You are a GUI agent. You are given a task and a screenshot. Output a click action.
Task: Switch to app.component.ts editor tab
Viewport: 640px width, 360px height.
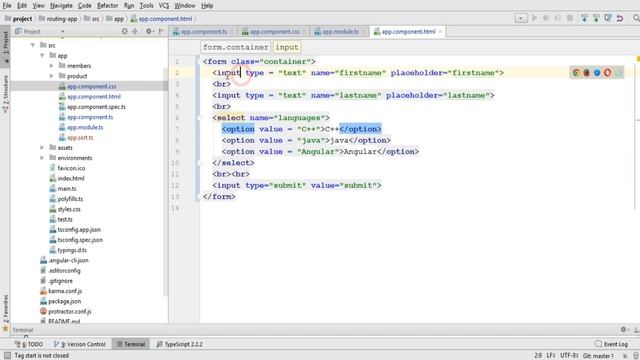pyautogui.click(x=203, y=31)
